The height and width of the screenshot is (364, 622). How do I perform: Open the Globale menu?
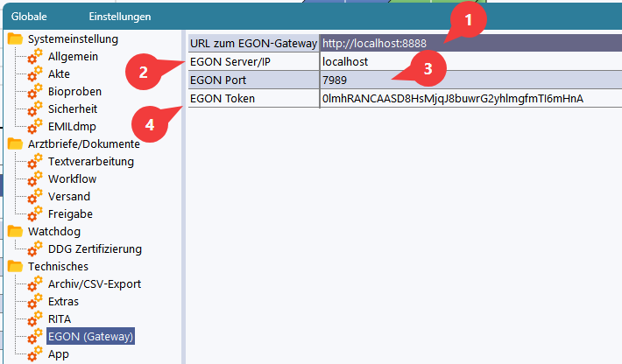pyautogui.click(x=29, y=17)
